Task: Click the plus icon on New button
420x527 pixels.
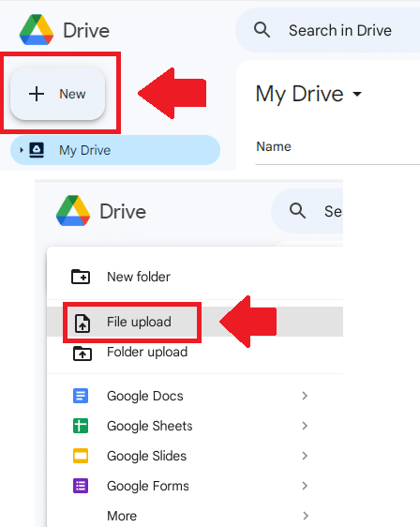Action: pyautogui.click(x=37, y=94)
